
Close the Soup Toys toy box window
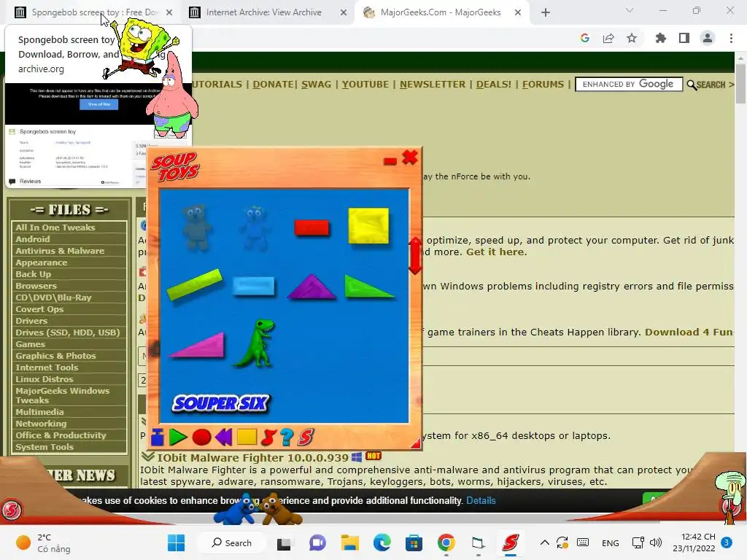410,157
